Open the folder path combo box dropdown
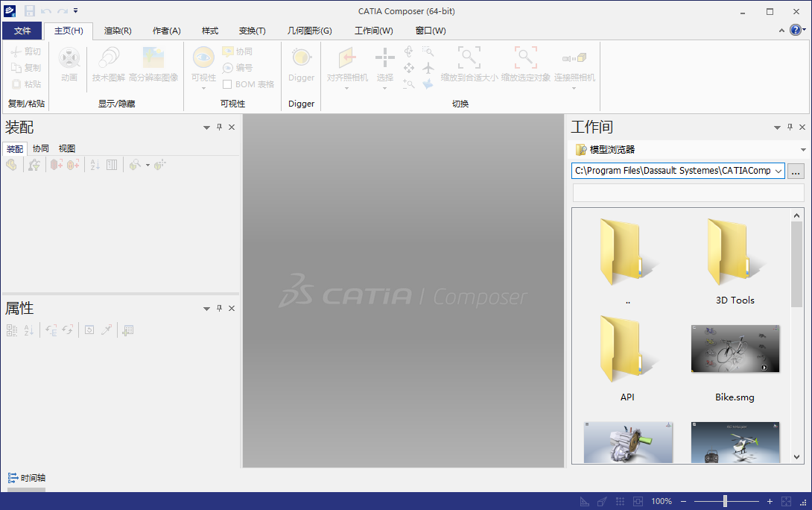812x510 pixels. coord(778,171)
